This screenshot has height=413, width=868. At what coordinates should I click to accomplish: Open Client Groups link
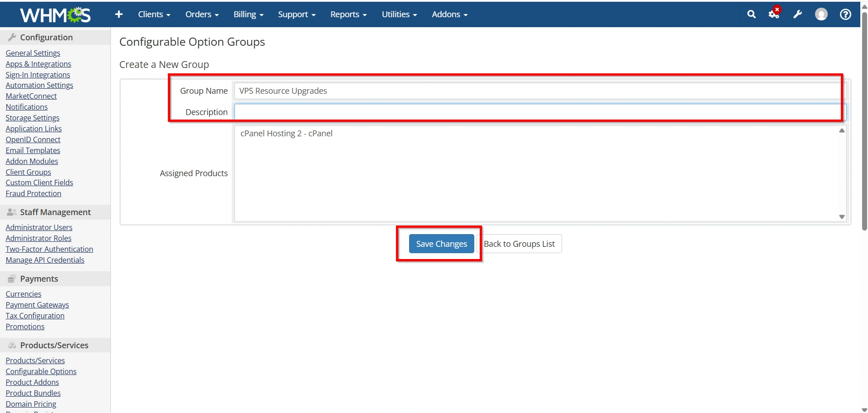point(28,172)
